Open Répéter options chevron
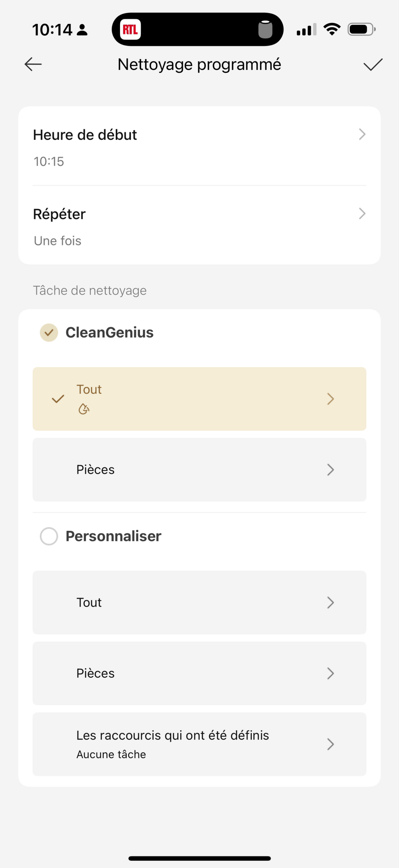The image size is (399, 868). pyautogui.click(x=362, y=213)
